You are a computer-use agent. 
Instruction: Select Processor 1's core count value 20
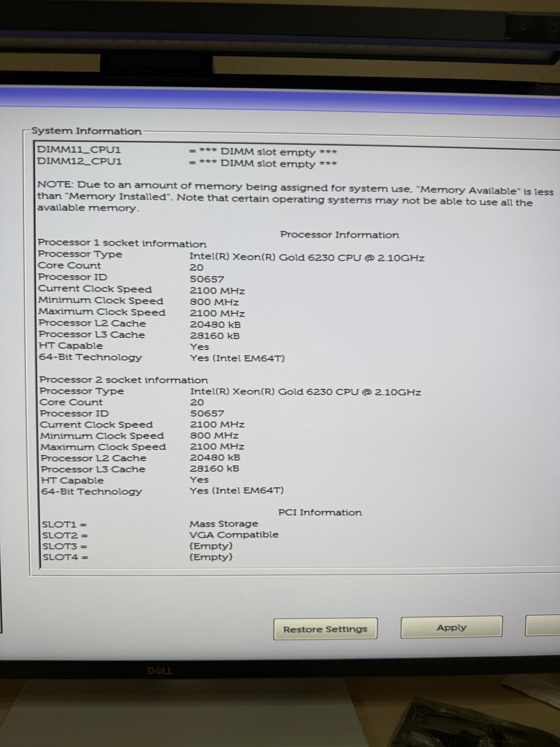click(x=196, y=268)
